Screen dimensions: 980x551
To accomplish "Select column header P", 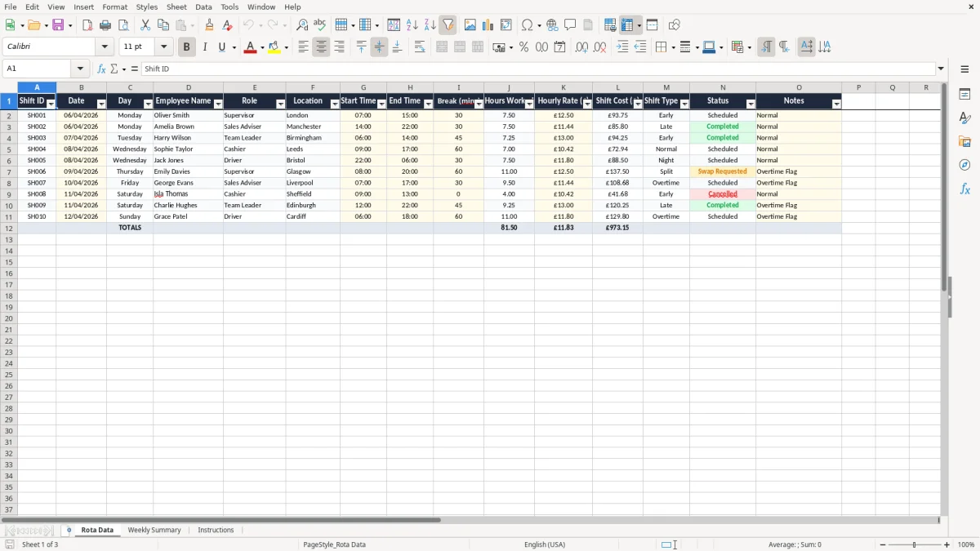I will [859, 87].
